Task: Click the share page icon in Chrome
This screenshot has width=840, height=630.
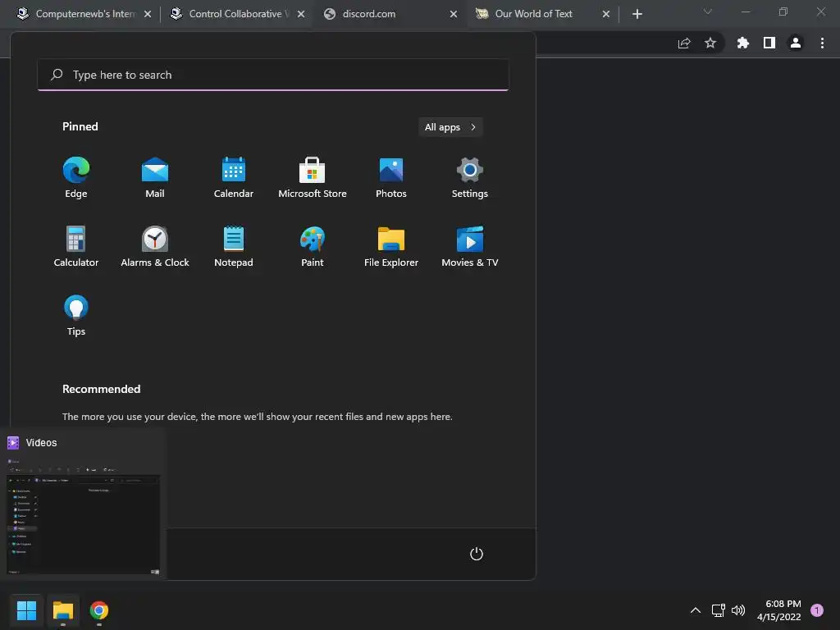Action: click(684, 43)
